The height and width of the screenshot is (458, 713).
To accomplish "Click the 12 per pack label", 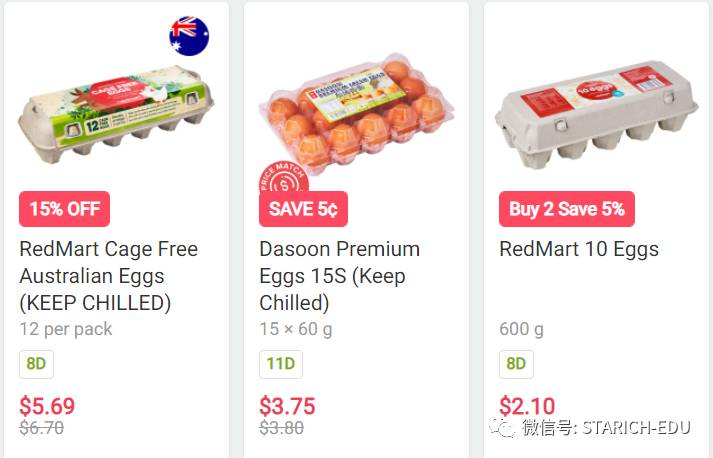I will (66, 329).
